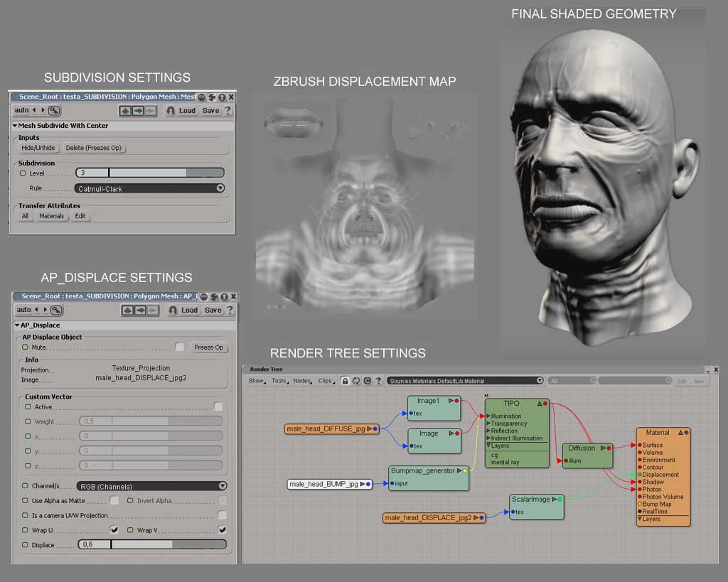Click the up-arrow navigation button in AP_Displace panel

127,310
